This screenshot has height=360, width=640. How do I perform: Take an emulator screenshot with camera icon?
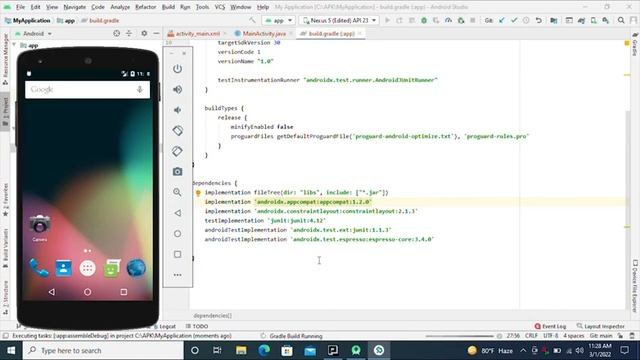coord(177,172)
